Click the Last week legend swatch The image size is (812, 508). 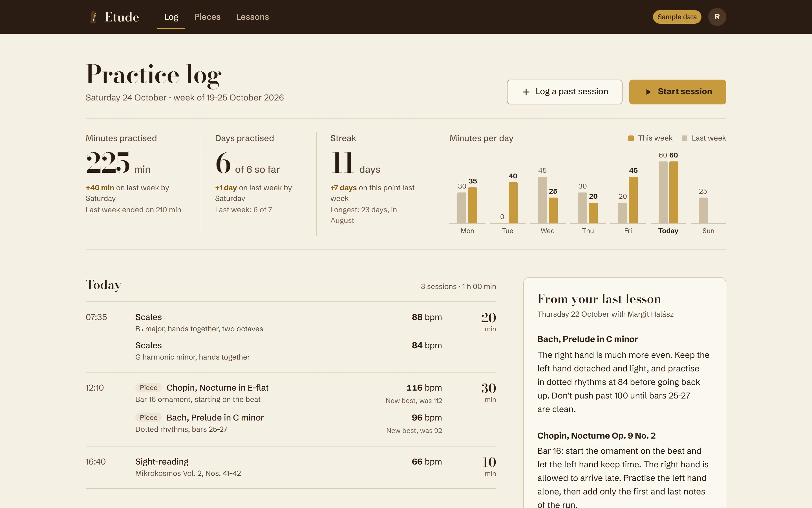685,138
